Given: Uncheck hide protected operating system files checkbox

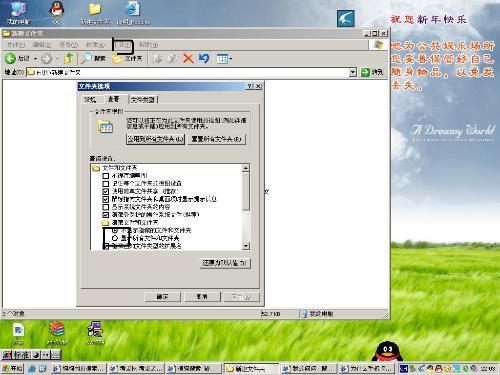Looking at the screenshot, I should click(x=106, y=215).
